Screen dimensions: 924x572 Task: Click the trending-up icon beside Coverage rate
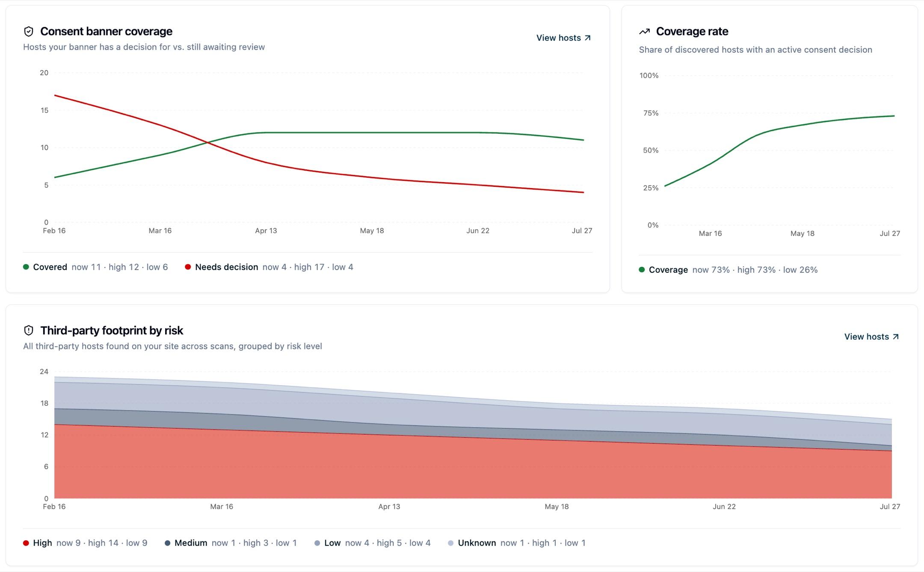coord(644,32)
